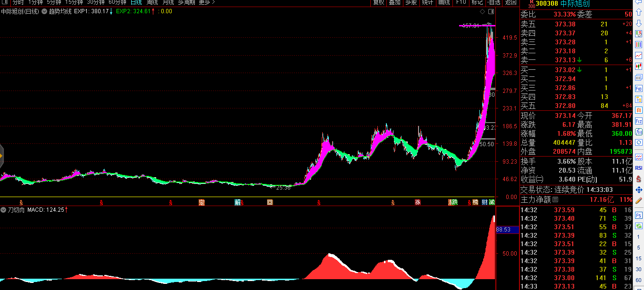
Task: Click the 减 event marker on timeline
Action: 492,203
